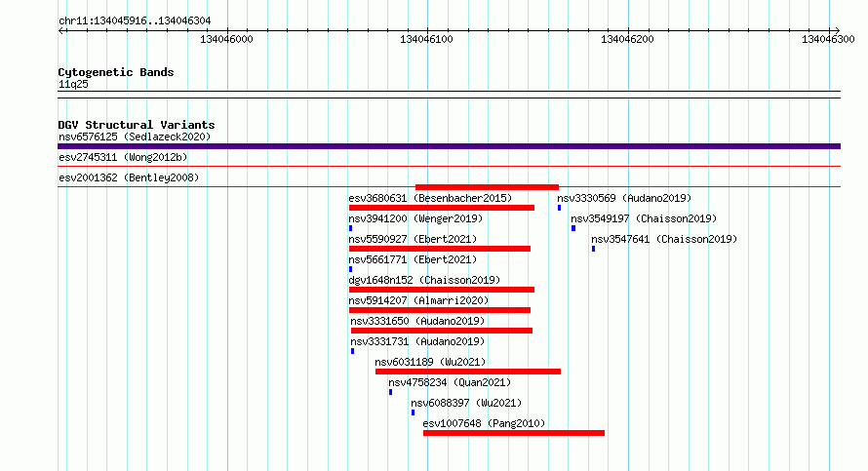Select the red bar under nsv3331650
The height and width of the screenshot is (471, 868).
pos(442,331)
